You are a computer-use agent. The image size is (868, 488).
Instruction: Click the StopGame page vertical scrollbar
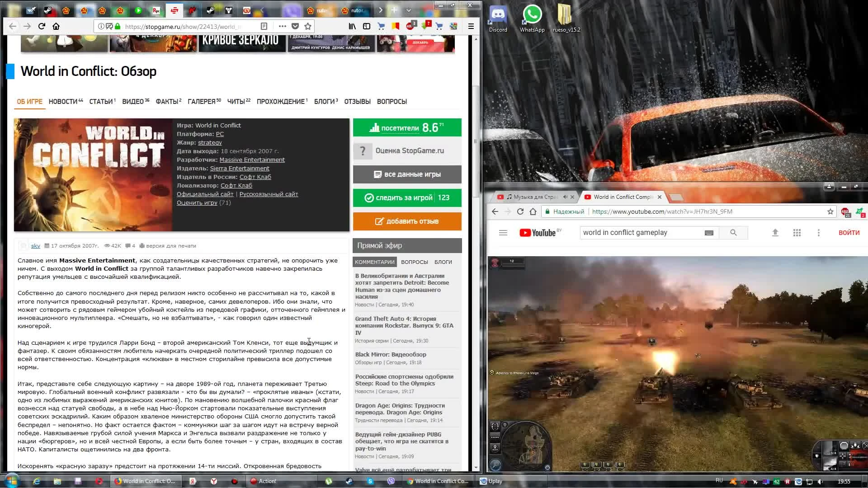476,140
